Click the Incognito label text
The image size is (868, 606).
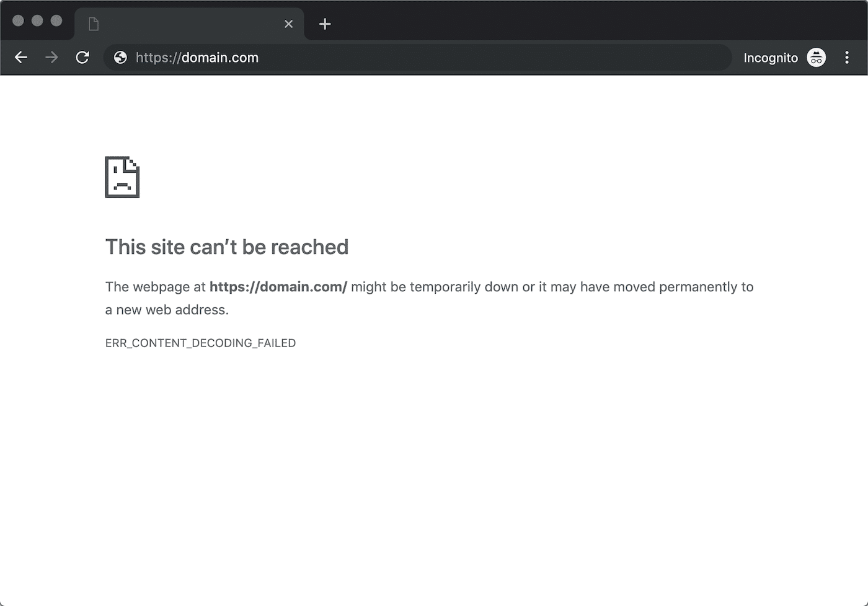[x=770, y=58]
